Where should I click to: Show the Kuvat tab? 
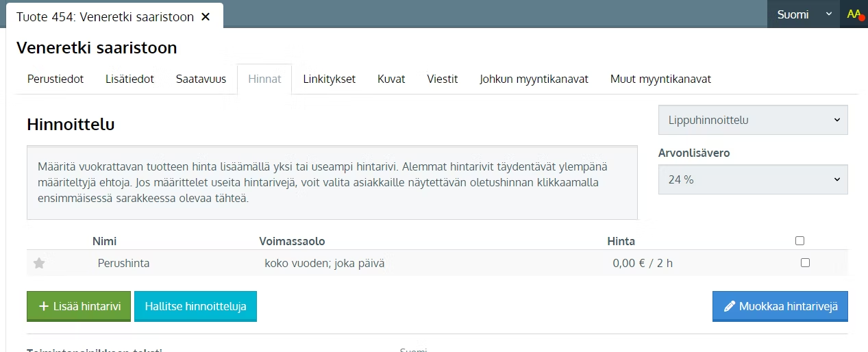pyautogui.click(x=391, y=79)
